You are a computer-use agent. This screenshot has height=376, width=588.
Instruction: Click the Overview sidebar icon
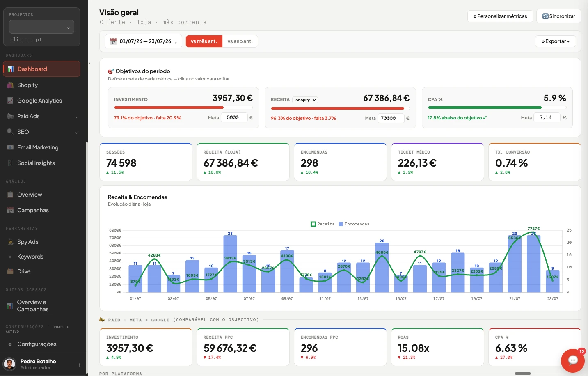click(x=10, y=195)
